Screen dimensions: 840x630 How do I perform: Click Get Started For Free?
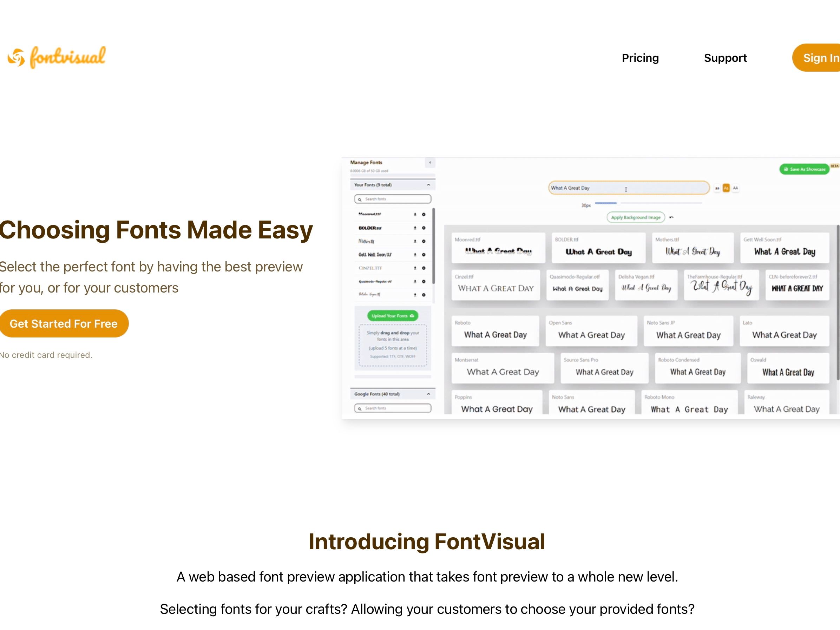[64, 323]
